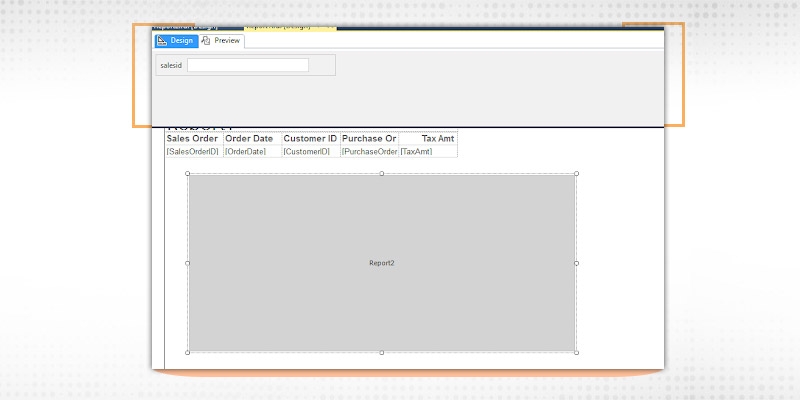The image size is (800, 400).
Task: Click the top-center resize handle of Report2
Action: click(382, 174)
